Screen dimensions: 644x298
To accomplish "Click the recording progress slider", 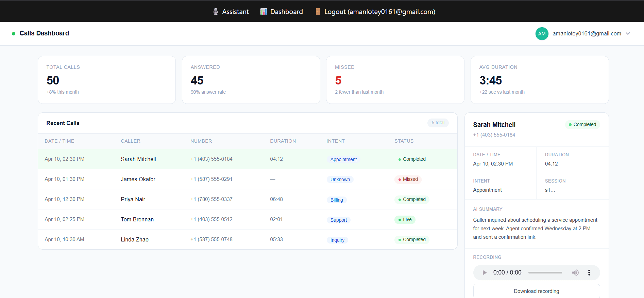I will point(545,272).
